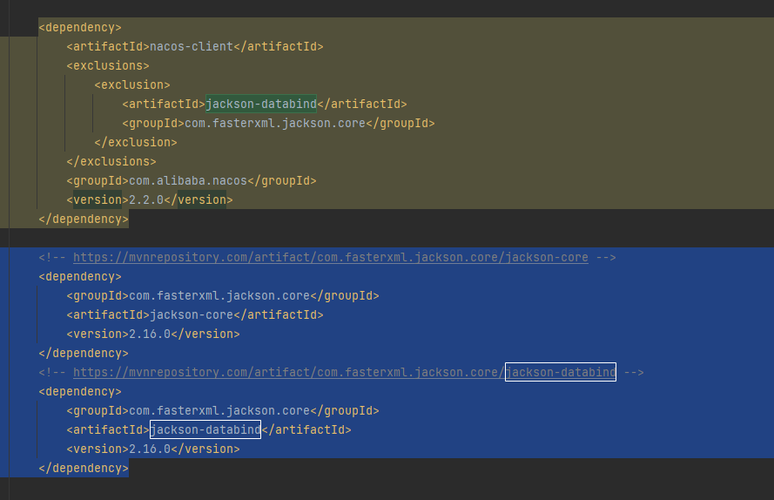Click the opening exclusion tag
Viewport: 774px width, 500px height.
132,85
